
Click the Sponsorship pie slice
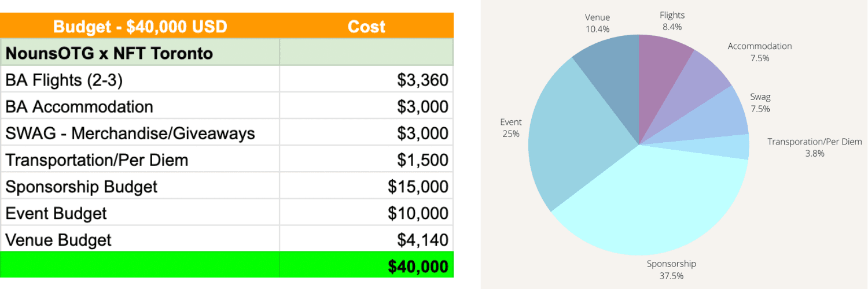(654, 202)
